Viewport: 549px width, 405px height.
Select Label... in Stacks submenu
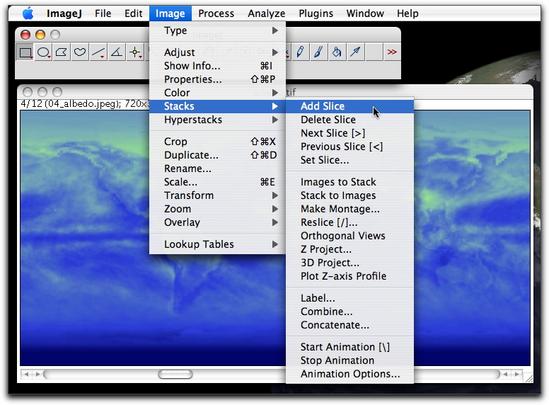pos(350,298)
